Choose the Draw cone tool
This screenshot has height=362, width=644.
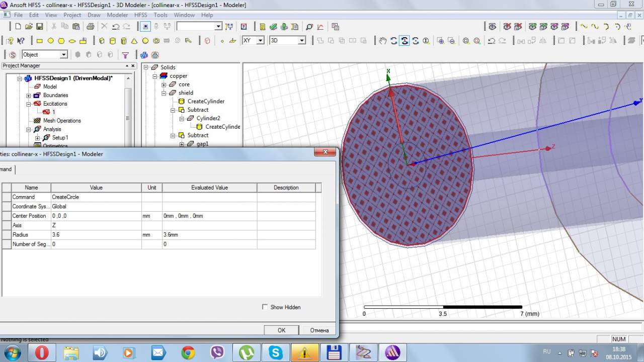click(x=134, y=41)
